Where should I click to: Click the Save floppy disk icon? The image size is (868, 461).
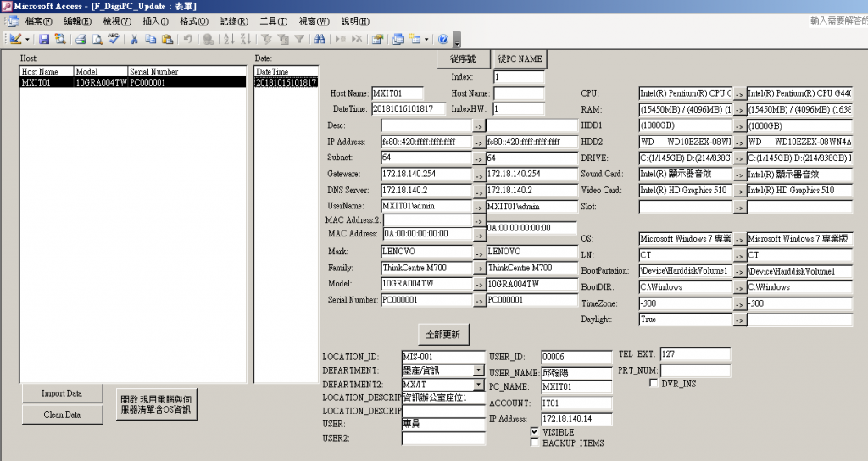coord(44,39)
